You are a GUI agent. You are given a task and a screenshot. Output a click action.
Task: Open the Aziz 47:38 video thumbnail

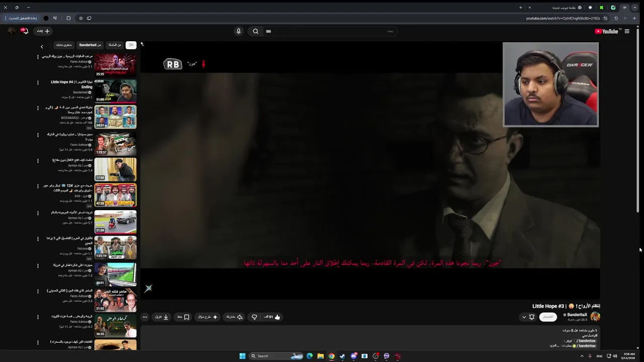click(x=115, y=195)
